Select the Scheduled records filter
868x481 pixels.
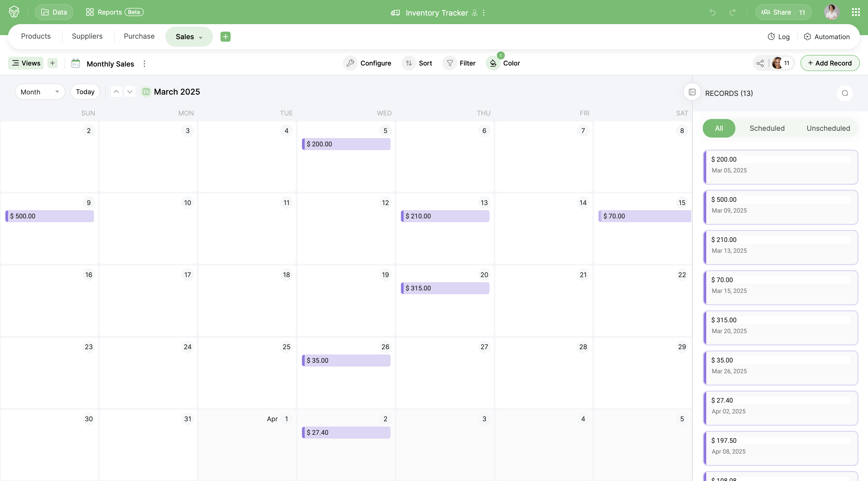click(767, 128)
